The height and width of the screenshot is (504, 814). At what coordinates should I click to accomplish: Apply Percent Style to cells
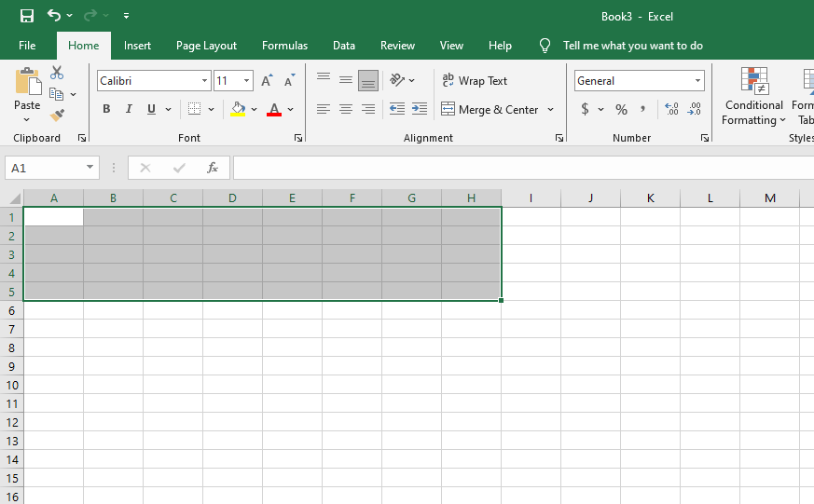point(621,109)
